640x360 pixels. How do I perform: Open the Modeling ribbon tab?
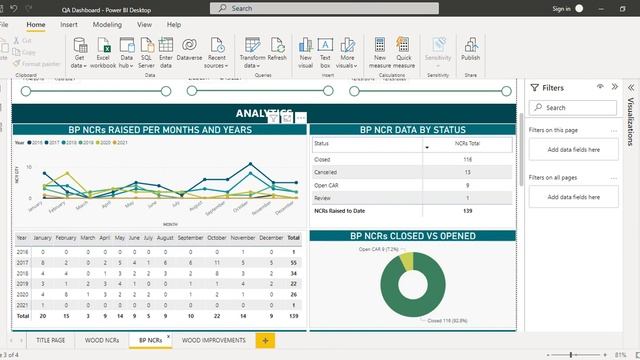click(x=107, y=24)
